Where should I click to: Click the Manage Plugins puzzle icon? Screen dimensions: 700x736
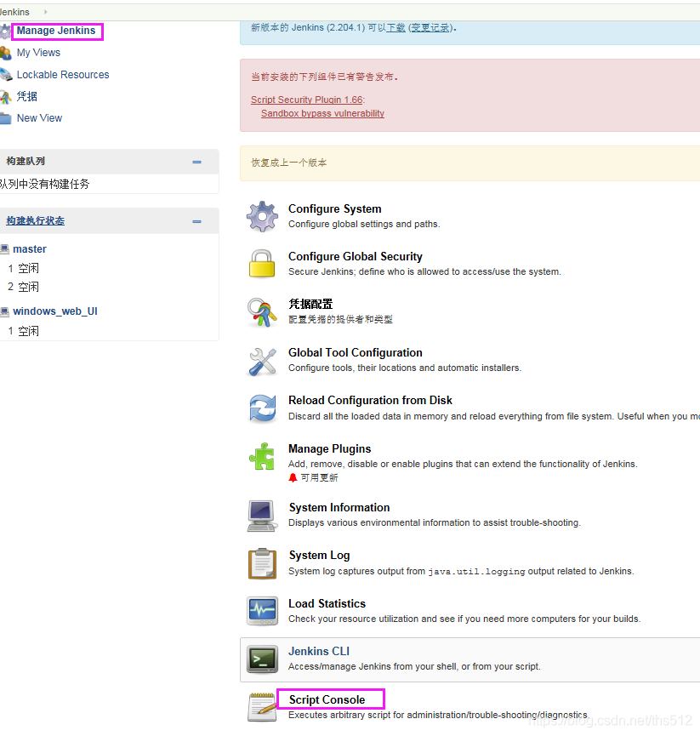click(262, 456)
